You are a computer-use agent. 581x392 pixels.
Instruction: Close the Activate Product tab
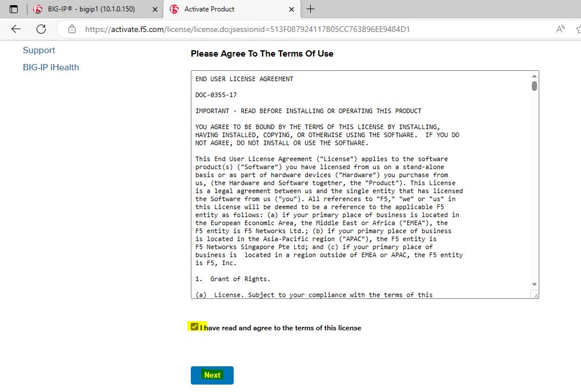292,9
